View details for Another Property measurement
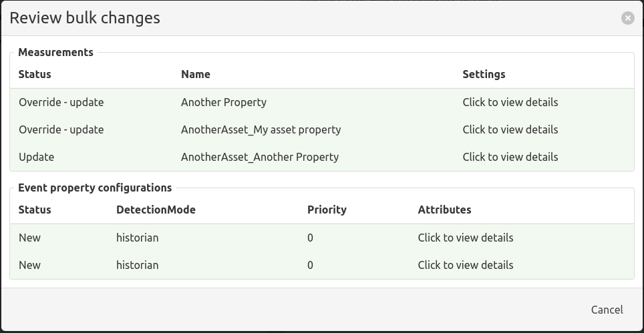Screen dimensions: 644x333 [x=510, y=102]
